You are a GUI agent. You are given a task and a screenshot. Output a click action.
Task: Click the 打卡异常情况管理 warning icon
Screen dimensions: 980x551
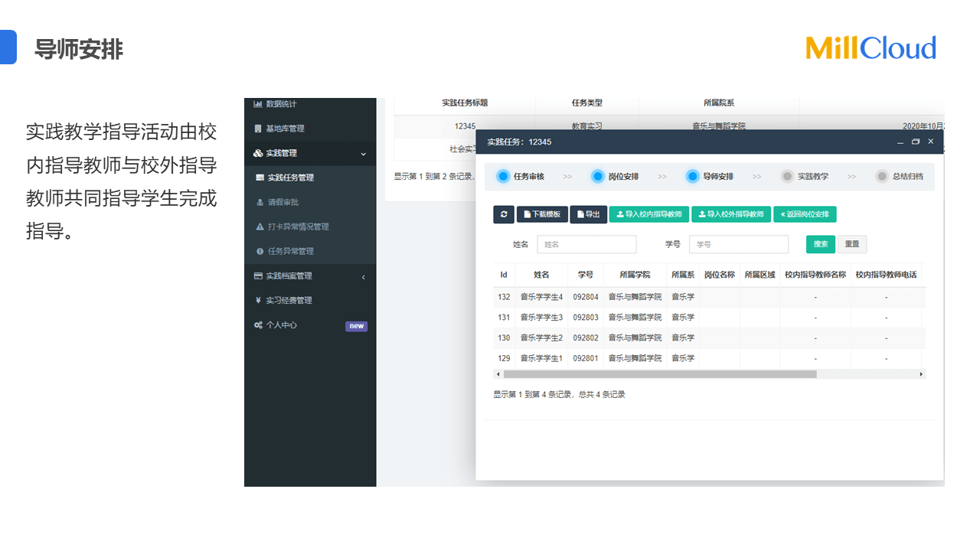point(260,227)
